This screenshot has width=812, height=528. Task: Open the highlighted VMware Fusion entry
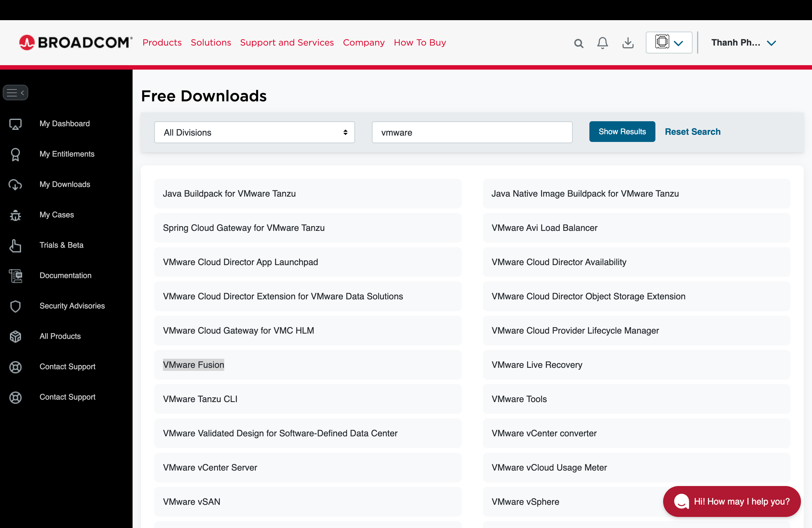(308, 365)
